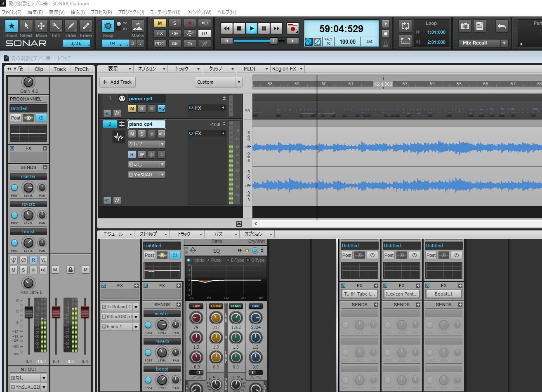Select the Smart tool
This screenshot has width=542, height=392.
coord(11,26)
